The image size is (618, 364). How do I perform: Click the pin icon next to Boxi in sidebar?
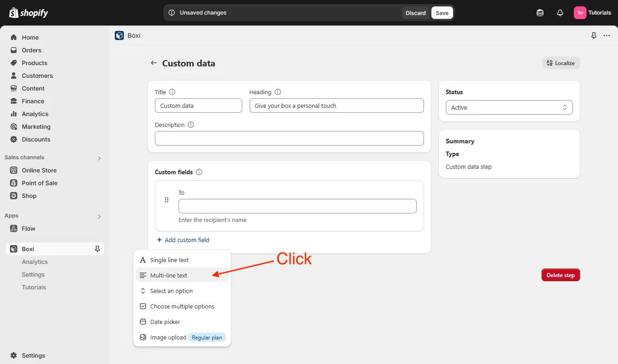(x=97, y=249)
